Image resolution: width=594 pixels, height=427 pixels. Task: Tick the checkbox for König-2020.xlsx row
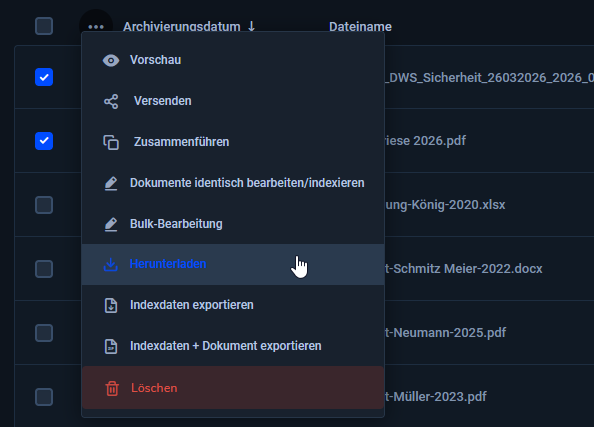(x=44, y=205)
